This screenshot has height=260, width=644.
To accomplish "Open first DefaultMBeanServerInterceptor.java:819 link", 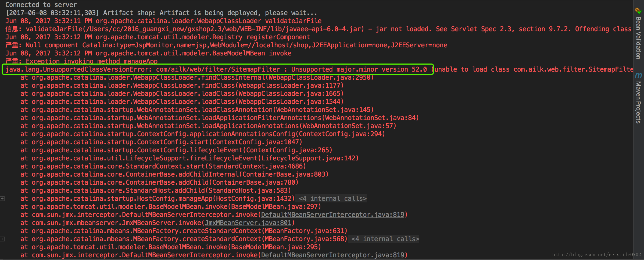I will 333,215.
